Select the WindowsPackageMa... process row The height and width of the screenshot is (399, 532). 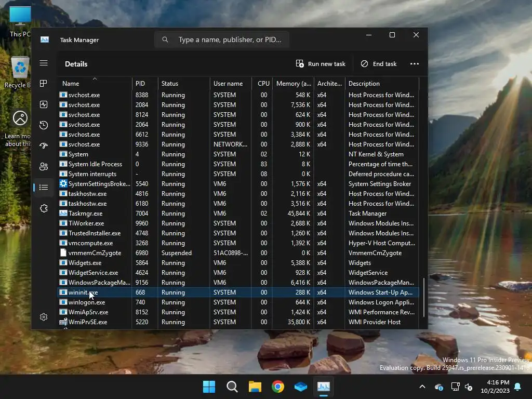(x=238, y=282)
